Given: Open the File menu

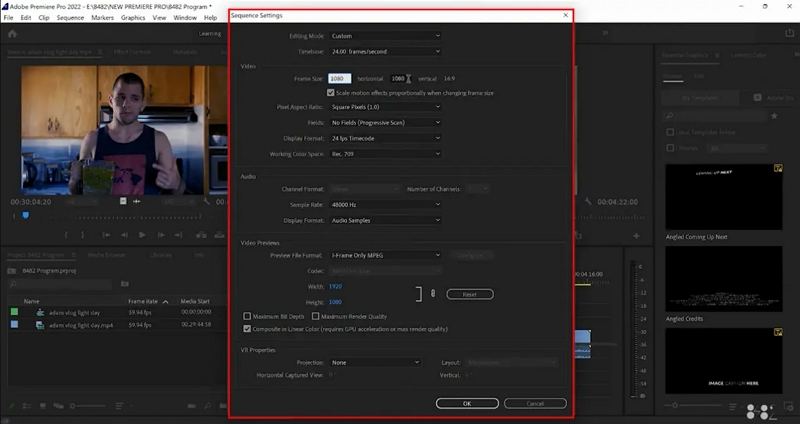Looking at the screenshot, I should (x=8, y=18).
